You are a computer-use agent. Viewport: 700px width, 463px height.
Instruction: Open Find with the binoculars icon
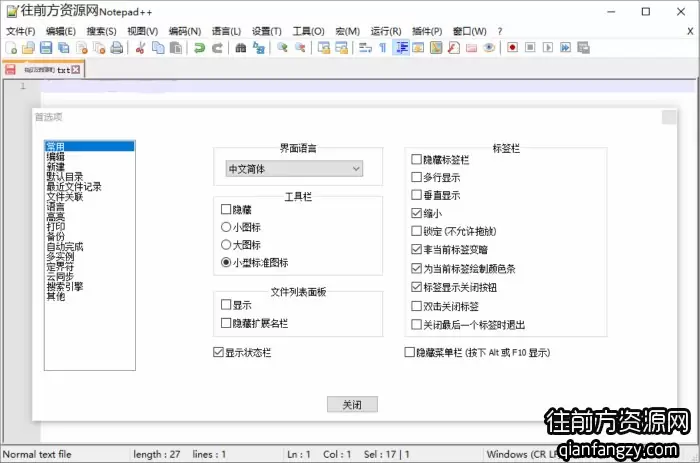241,47
